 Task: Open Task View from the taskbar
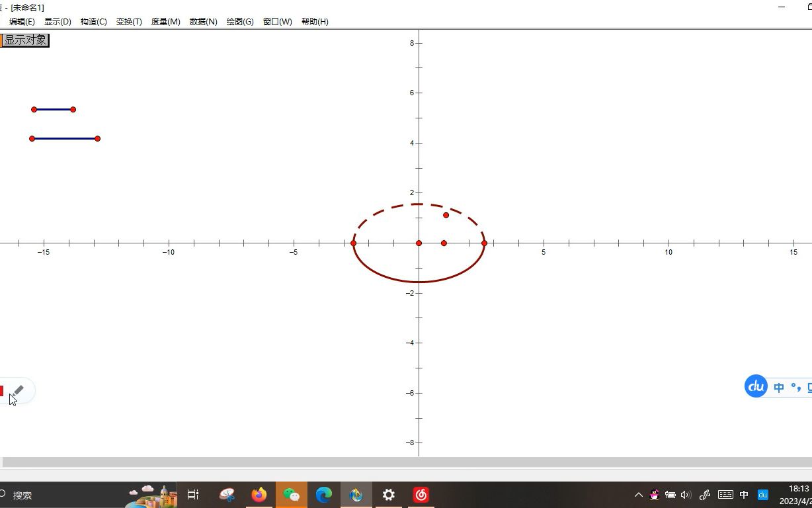(x=193, y=495)
